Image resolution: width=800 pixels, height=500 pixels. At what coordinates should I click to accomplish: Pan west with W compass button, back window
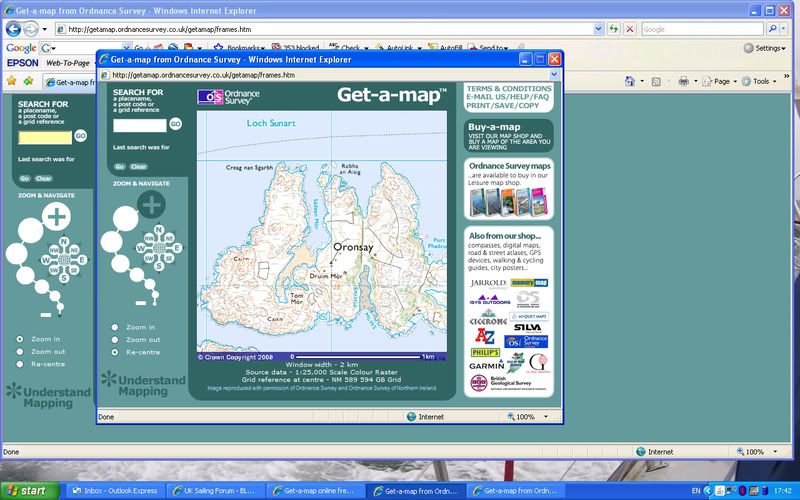(45, 260)
